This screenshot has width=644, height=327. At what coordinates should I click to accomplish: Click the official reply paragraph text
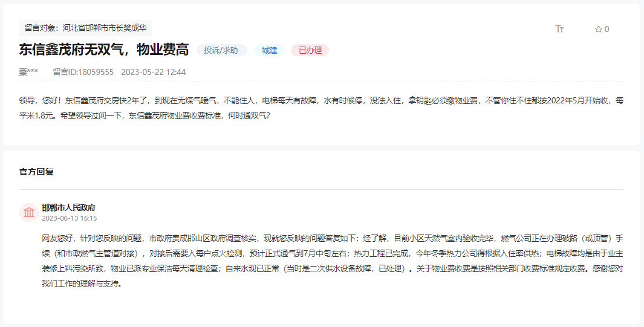coord(333,261)
